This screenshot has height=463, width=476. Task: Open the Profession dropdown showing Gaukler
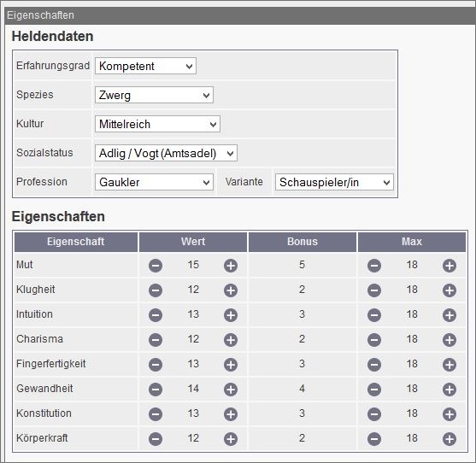154,182
